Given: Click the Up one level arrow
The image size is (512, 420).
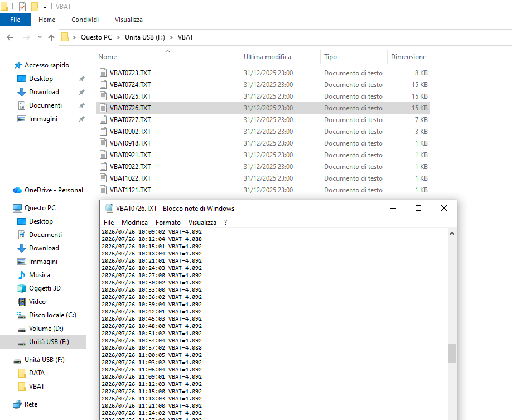Looking at the screenshot, I should pyautogui.click(x=51, y=37).
